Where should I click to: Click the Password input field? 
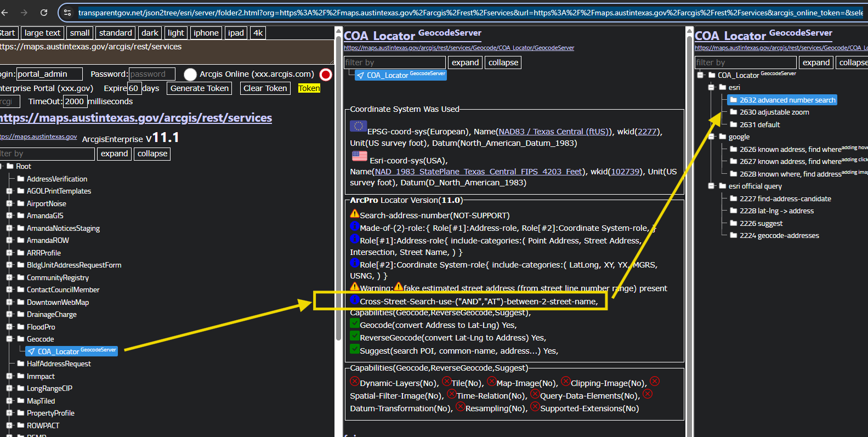[x=152, y=74]
